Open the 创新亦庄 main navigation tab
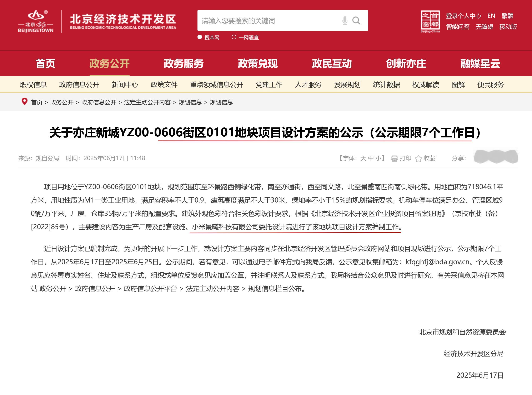Image resolution: width=532 pixels, height=395 pixels. point(406,64)
